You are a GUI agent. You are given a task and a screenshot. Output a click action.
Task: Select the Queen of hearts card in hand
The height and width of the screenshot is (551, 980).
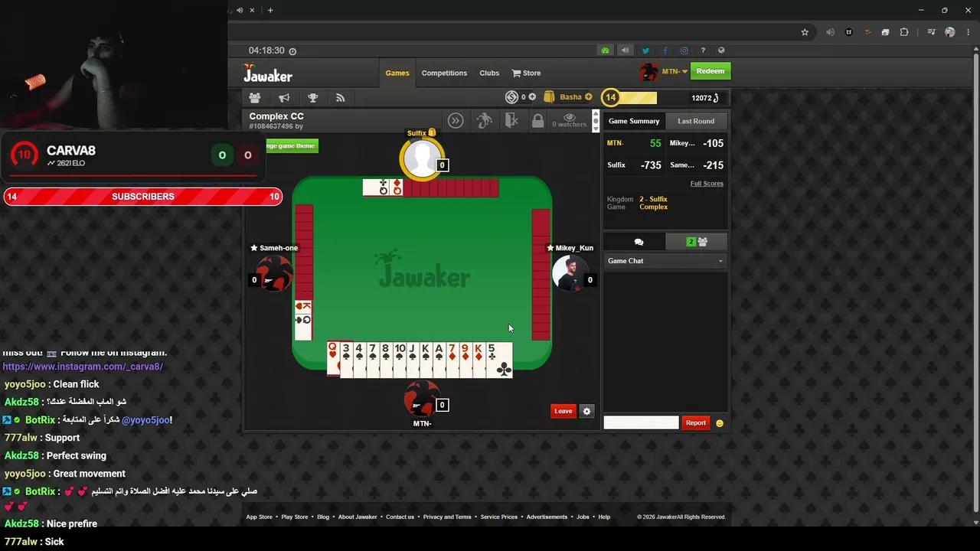pyautogui.click(x=333, y=359)
